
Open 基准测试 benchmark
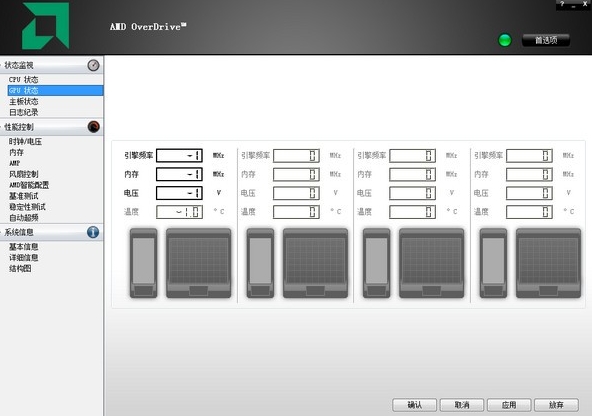[24, 196]
